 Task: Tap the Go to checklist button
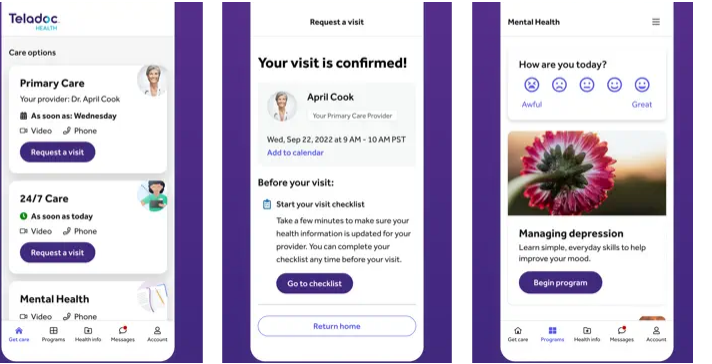[315, 283]
